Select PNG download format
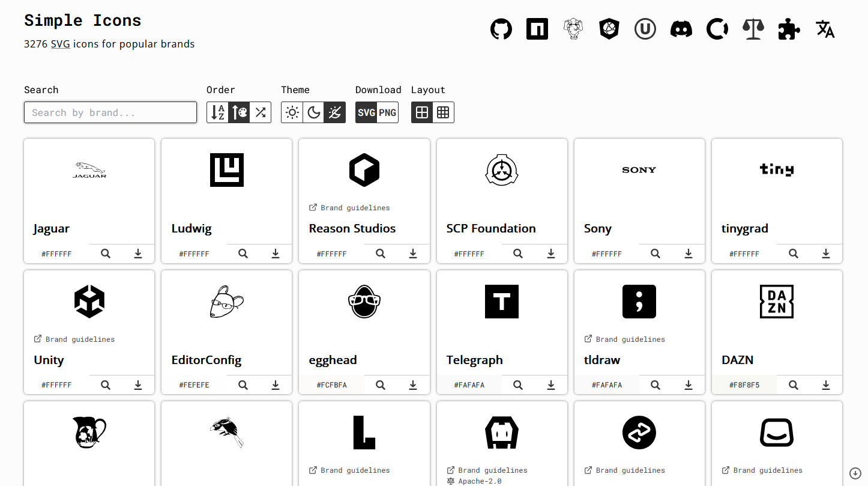This screenshot has height=486, width=868. click(x=388, y=112)
